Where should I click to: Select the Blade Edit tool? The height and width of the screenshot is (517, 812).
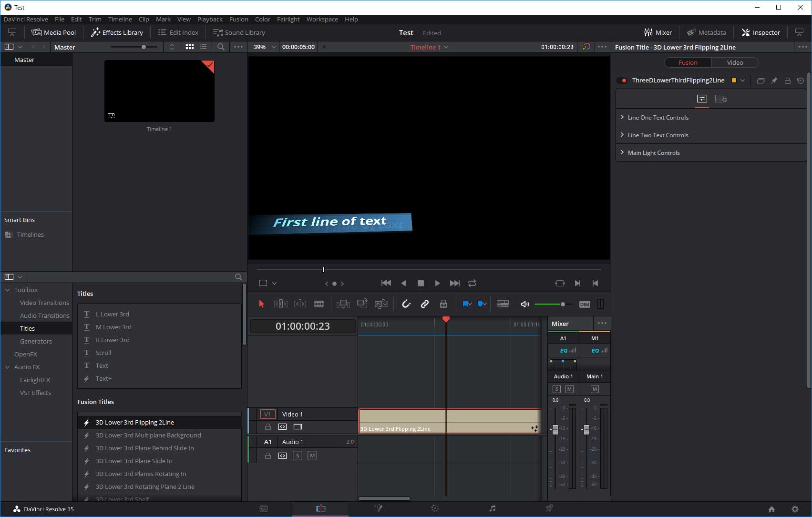click(319, 304)
